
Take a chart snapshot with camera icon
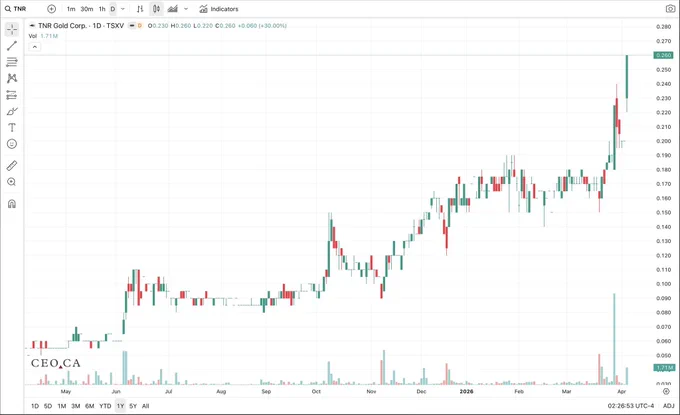coord(670,9)
